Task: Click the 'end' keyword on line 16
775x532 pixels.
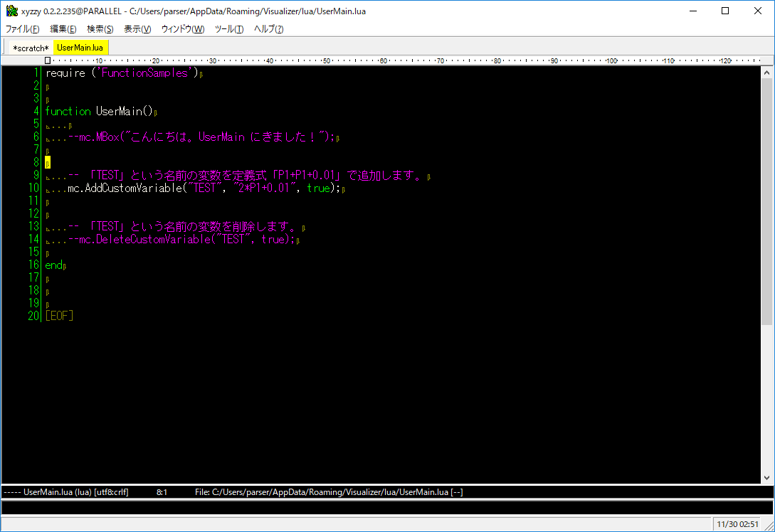Action: (x=53, y=265)
